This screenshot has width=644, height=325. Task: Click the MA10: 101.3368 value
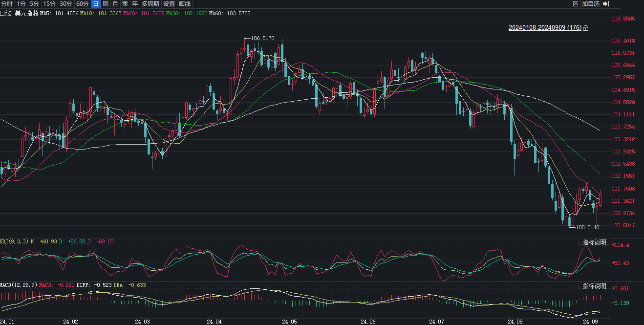101,14
